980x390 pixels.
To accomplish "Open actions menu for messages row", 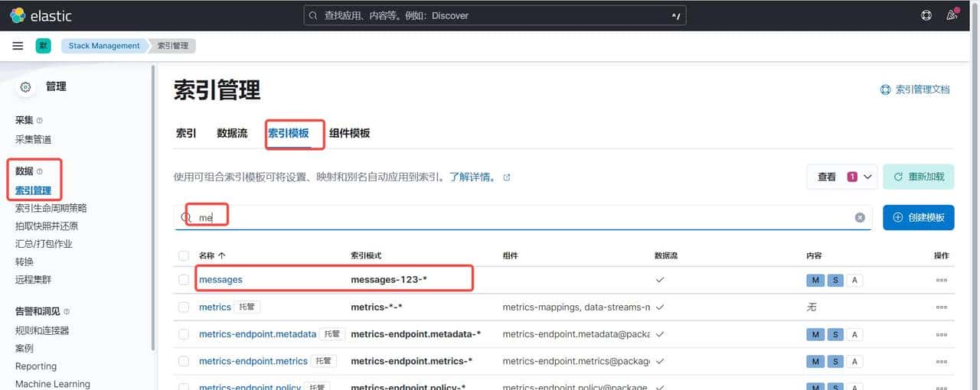I will (941, 280).
